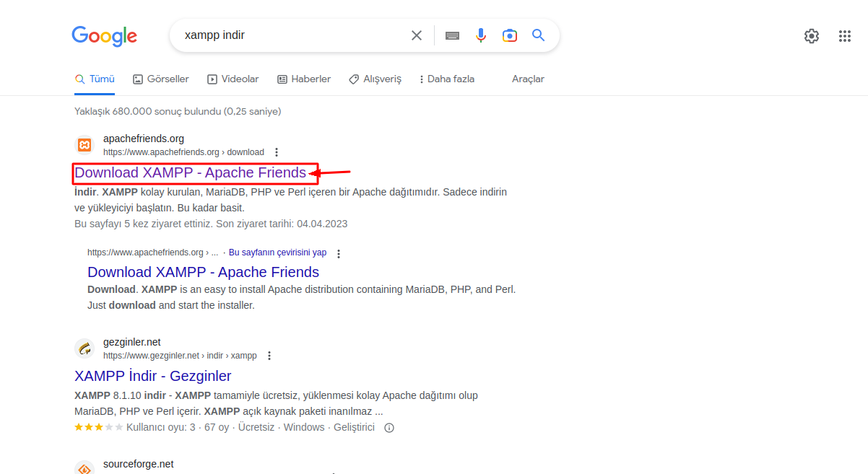Image resolution: width=868 pixels, height=474 pixels.
Task: Click 'sourceforge.net' site name
Action: point(139,464)
